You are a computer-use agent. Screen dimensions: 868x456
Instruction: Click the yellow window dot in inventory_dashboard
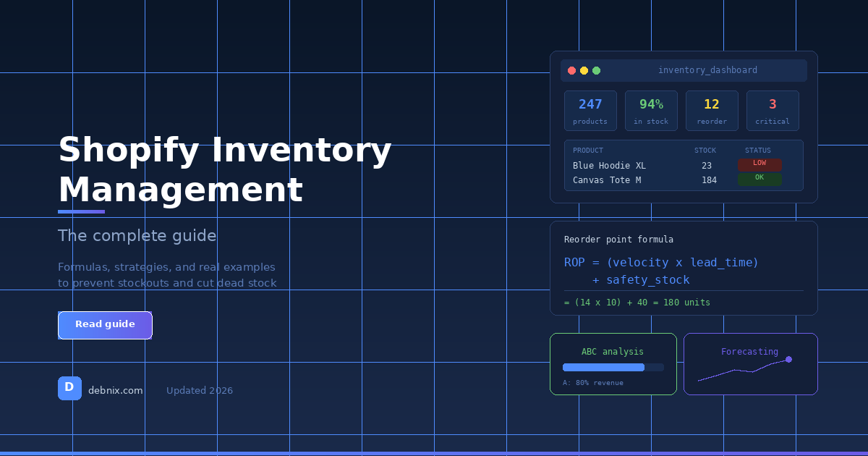(584, 70)
